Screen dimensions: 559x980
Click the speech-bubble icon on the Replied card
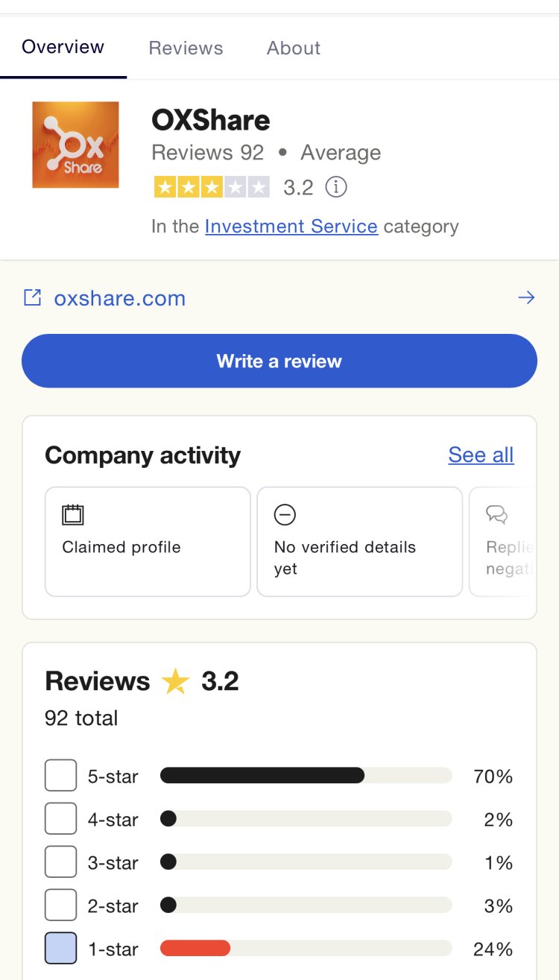coord(496,514)
